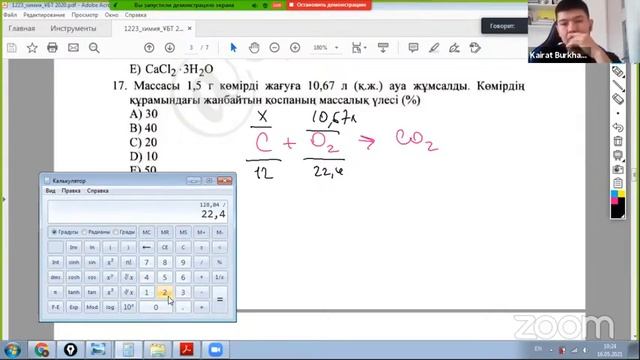Open the Файл menu in Acrobat

(x=10, y=15)
